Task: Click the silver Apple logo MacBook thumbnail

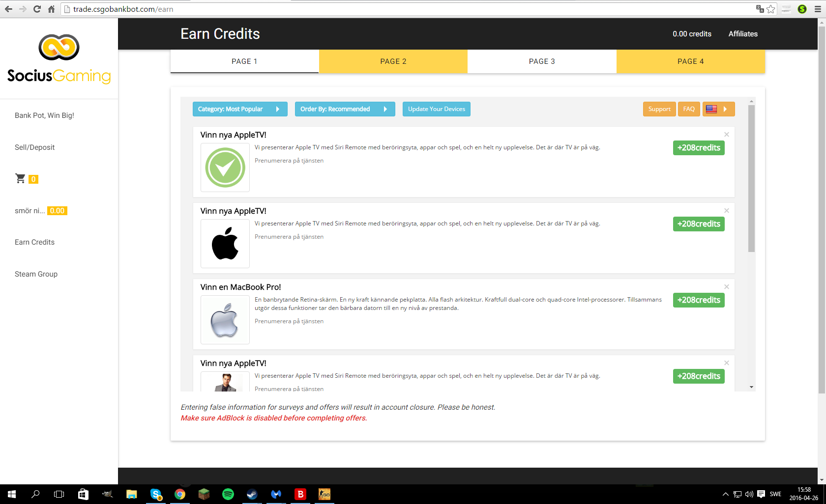Action: click(225, 320)
